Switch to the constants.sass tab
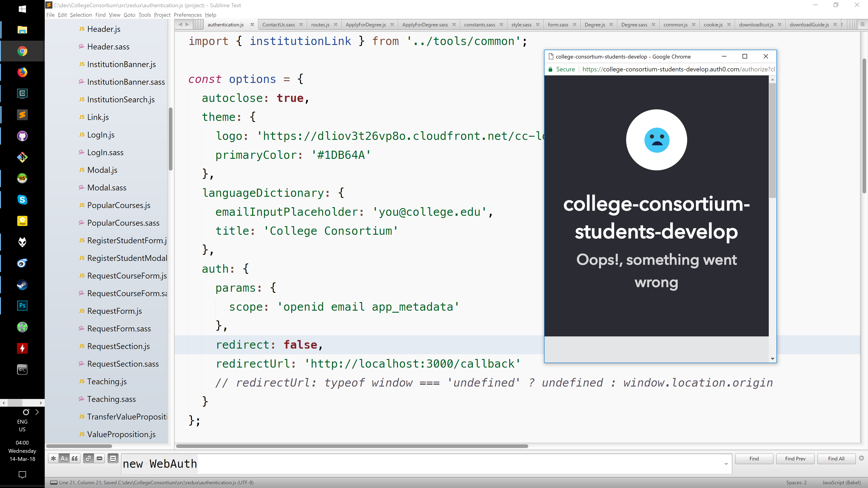Image resolution: width=868 pixels, height=488 pixels. tap(479, 25)
